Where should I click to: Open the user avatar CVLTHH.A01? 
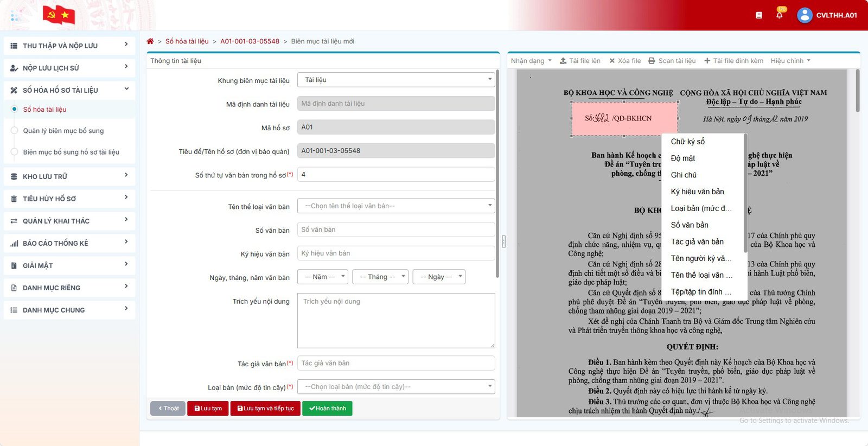805,15
